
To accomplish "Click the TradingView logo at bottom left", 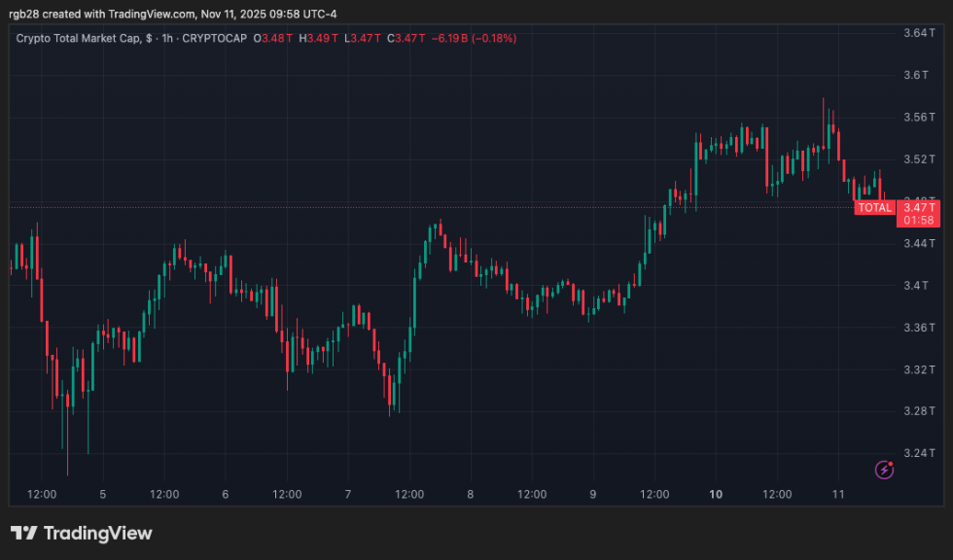I will pos(82,533).
